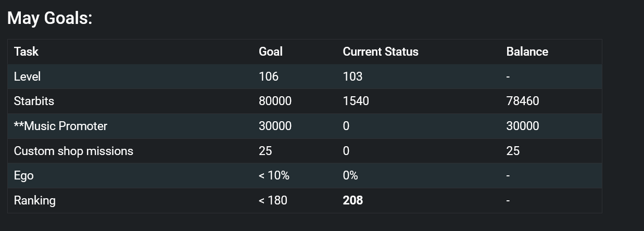This screenshot has width=644, height=231.
Task: Click the < 180 ranking goal
Action: pos(273,200)
